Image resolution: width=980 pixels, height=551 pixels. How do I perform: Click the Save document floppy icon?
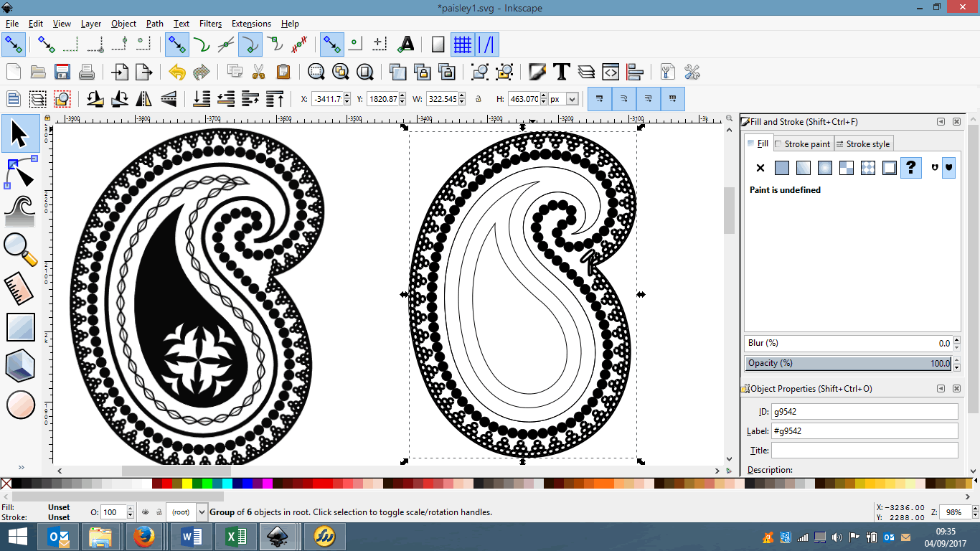point(62,72)
